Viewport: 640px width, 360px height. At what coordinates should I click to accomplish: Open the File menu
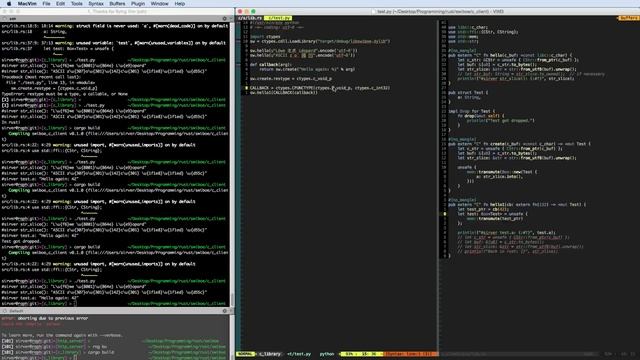click(47, 4)
